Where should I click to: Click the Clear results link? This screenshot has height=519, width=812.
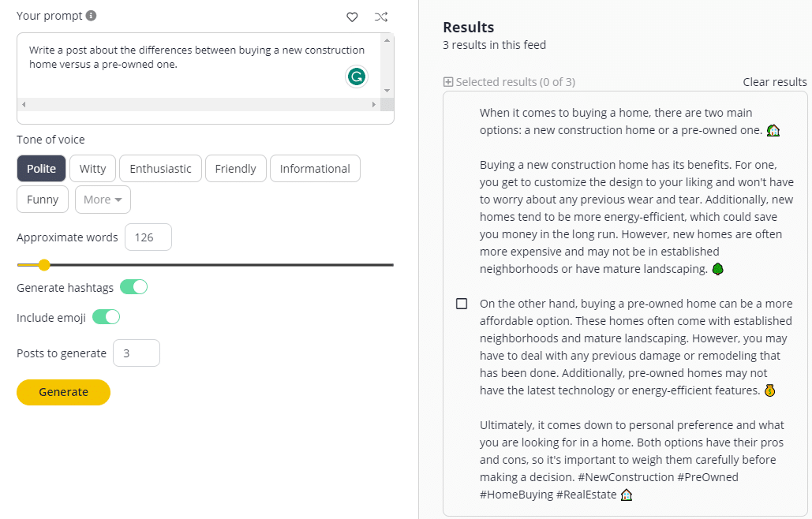774,81
